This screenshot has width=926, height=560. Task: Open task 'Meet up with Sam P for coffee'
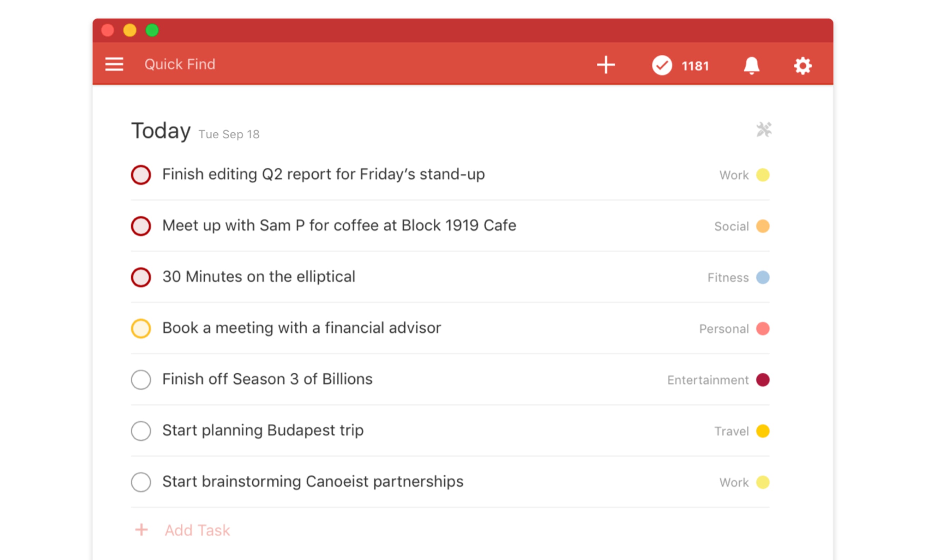click(x=339, y=225)
